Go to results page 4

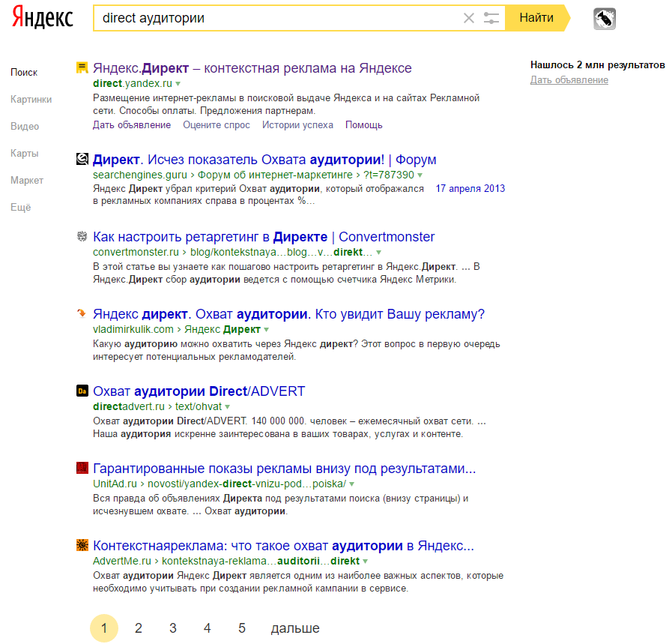click(208, 628)
